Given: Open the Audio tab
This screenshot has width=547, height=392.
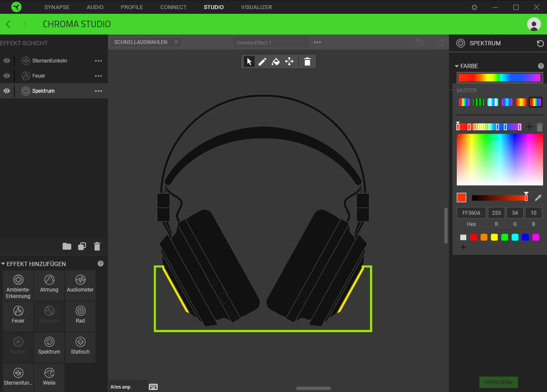Looking at the screenshot, I should (95, 7).
